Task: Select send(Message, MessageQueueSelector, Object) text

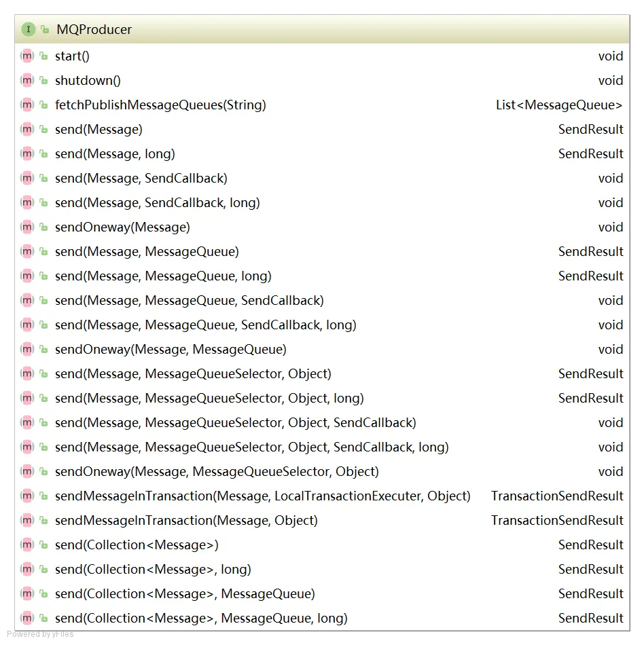Action: point(193,373)
